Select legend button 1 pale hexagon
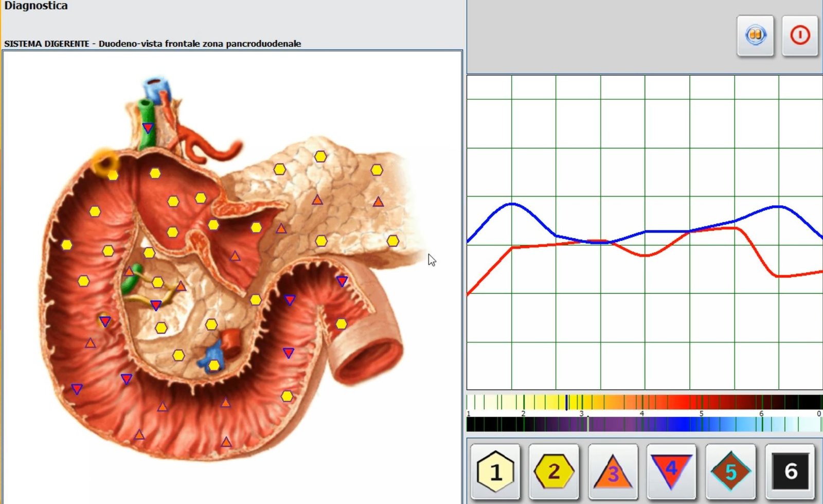 pos(495,471)
